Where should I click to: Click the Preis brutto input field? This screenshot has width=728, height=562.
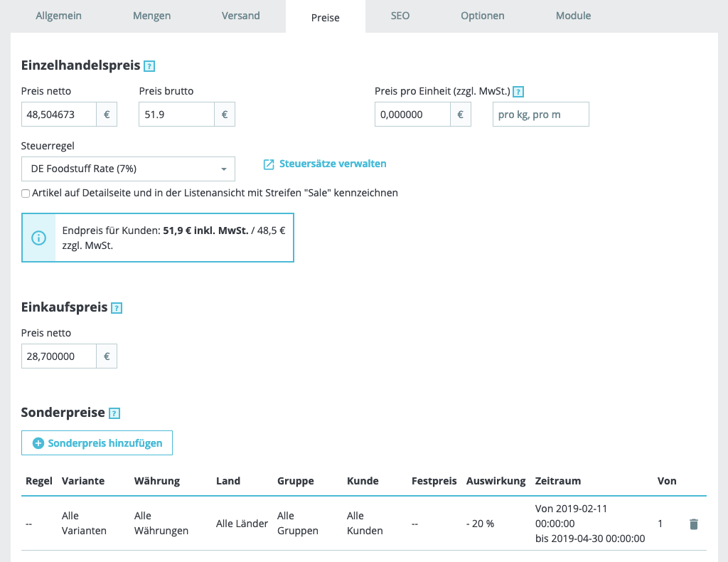point(176,115)
